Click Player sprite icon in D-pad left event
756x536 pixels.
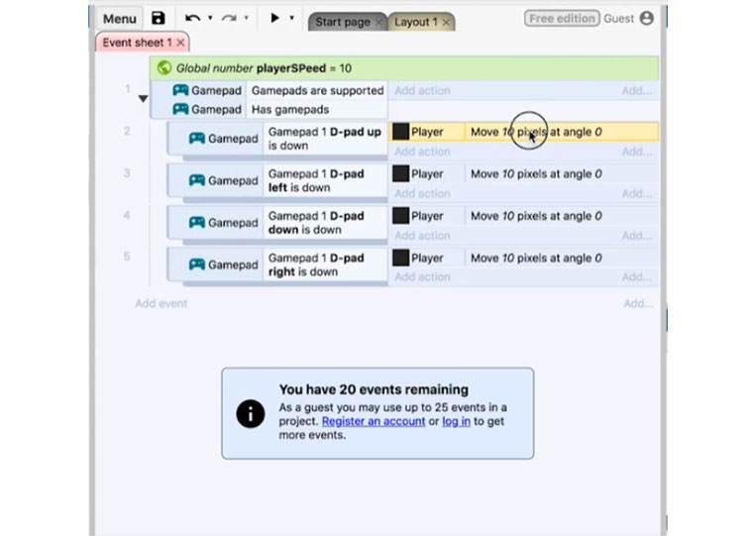400,173
